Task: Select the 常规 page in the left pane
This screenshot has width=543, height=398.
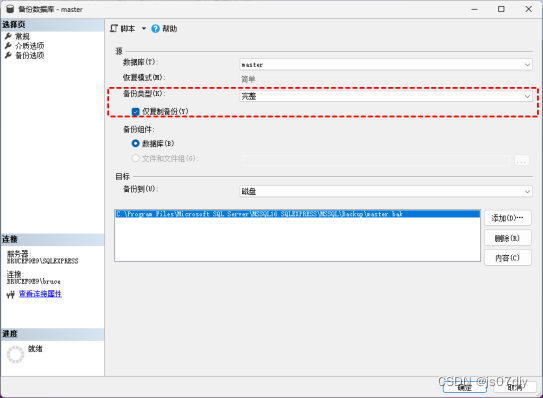Action: click(x=23, y=36)
